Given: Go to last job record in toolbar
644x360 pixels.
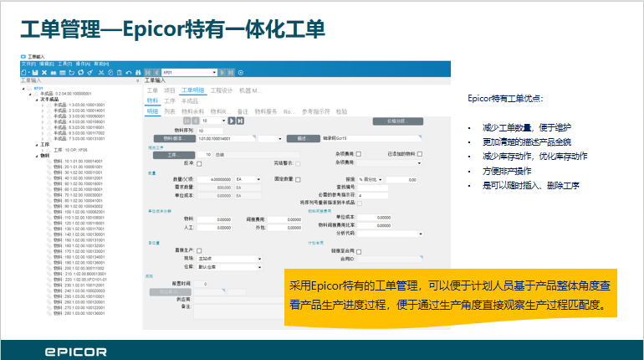Looking at the screenshot, I should tap(231, 72).
